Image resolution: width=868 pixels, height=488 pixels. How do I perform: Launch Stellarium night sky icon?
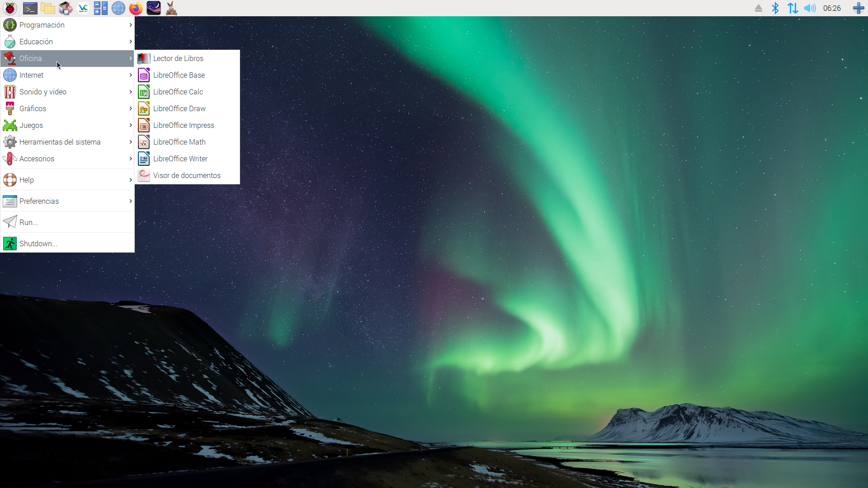[x=154, y=8]
